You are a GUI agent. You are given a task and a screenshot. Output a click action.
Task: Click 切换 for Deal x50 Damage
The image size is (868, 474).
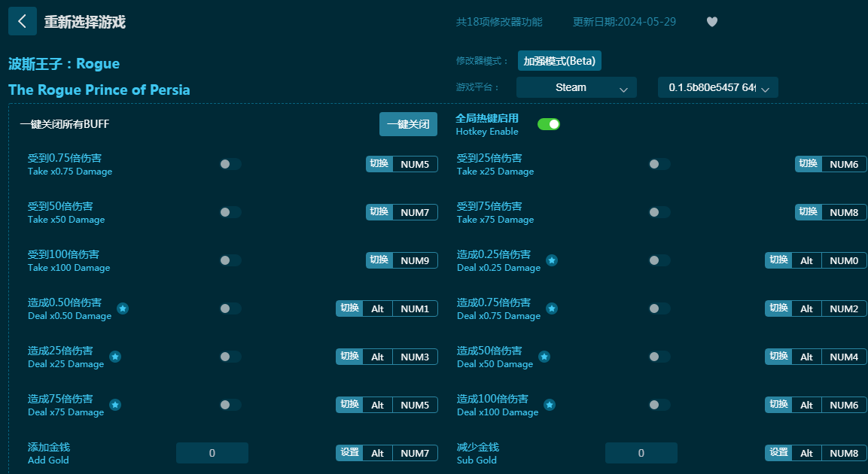pos(778,357)
